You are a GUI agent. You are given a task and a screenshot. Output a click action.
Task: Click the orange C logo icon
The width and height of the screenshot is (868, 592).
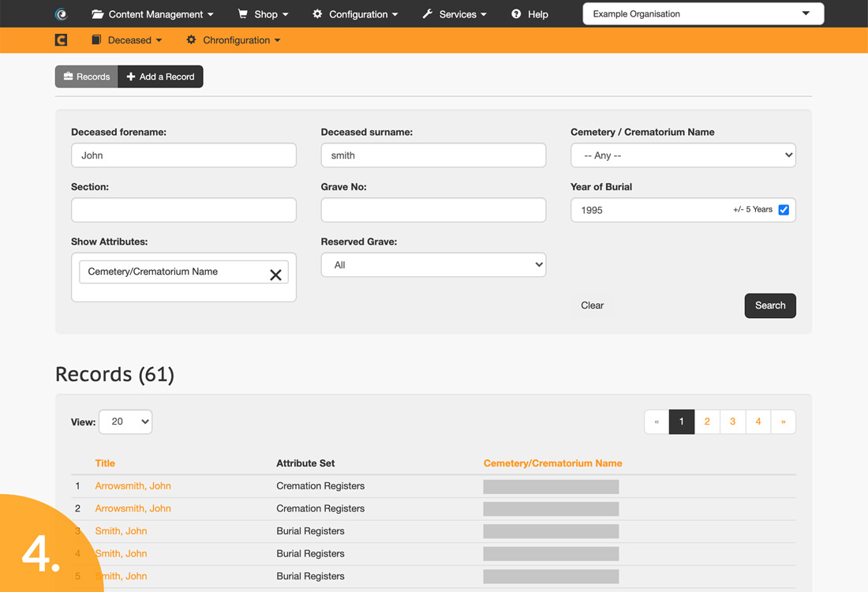click(62, 40)
